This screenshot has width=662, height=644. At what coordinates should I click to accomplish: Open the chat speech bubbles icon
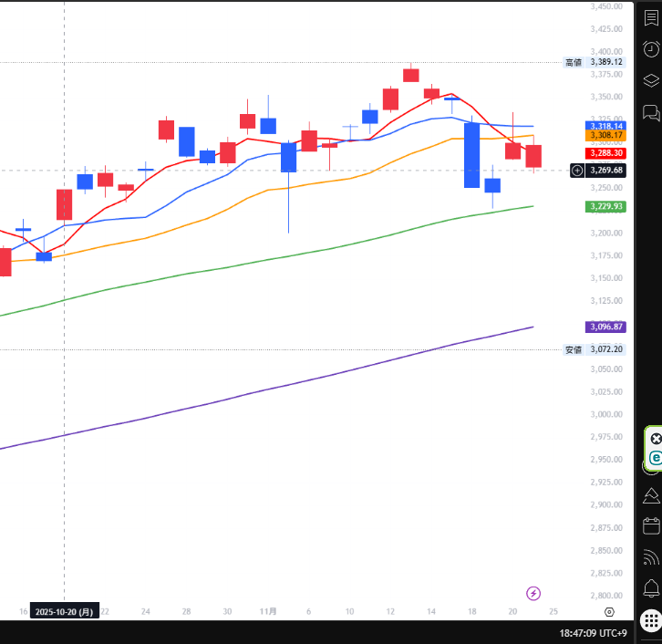[651, 112]
